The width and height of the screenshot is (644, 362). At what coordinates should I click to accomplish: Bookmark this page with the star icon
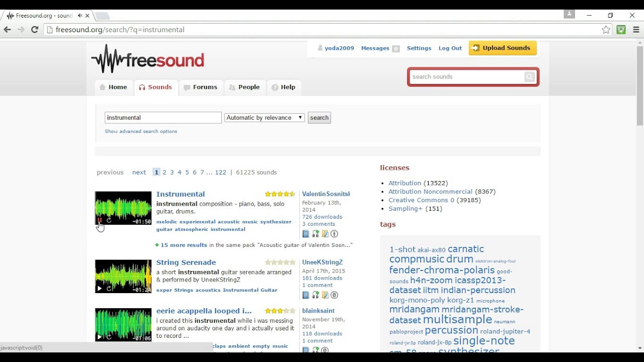(606, 30)
